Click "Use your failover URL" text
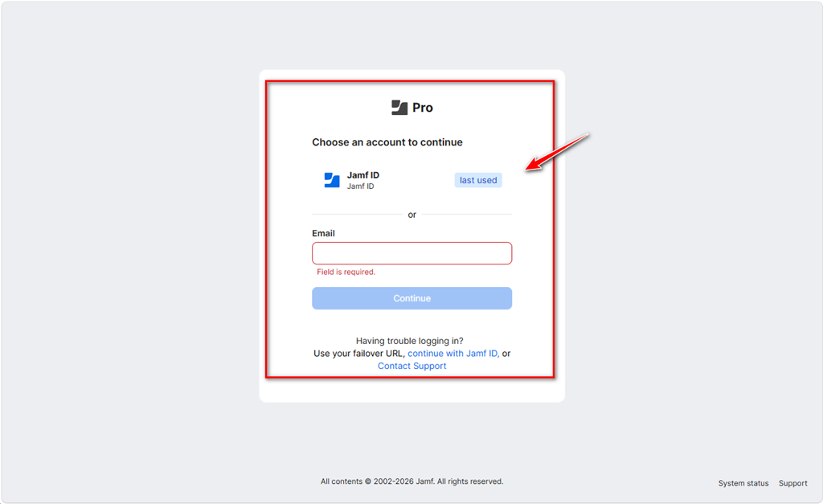 coord(359,354)
